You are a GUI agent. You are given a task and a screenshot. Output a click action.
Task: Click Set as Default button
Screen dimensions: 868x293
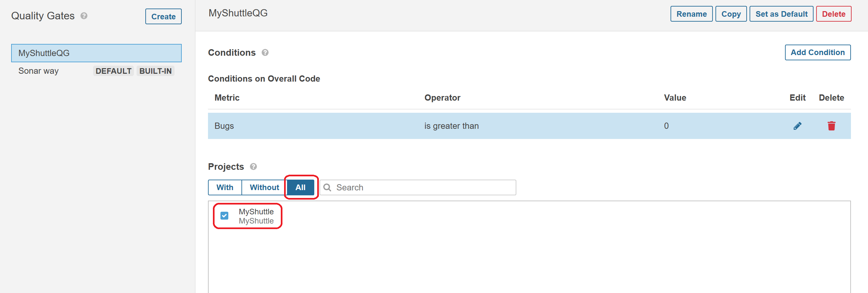coord(781,14)
